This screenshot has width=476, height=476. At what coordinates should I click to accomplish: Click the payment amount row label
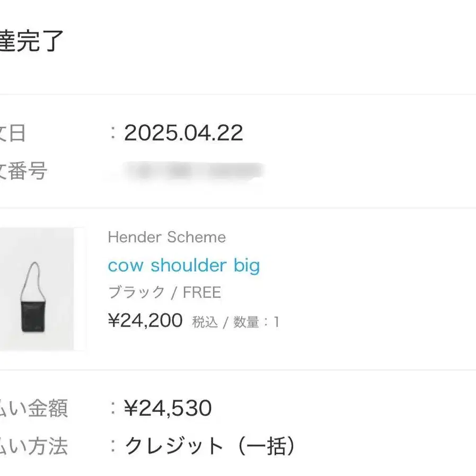pos(33,408)
